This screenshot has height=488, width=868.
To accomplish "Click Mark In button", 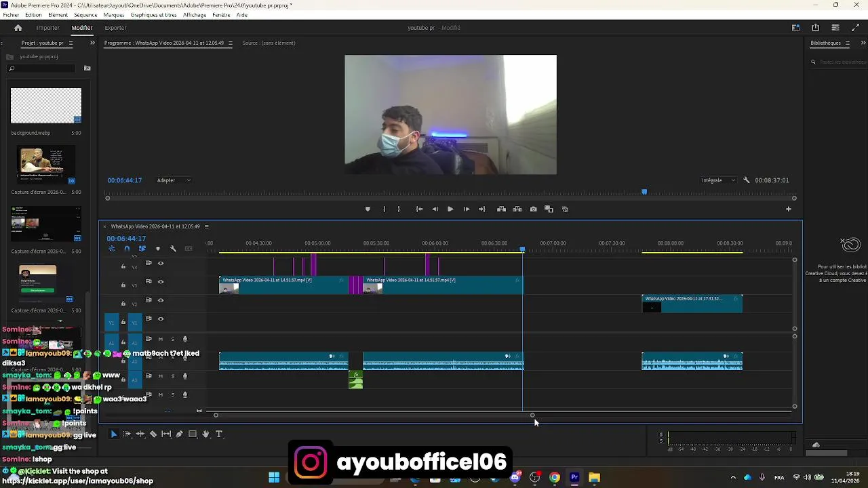I will pos(384,209).
